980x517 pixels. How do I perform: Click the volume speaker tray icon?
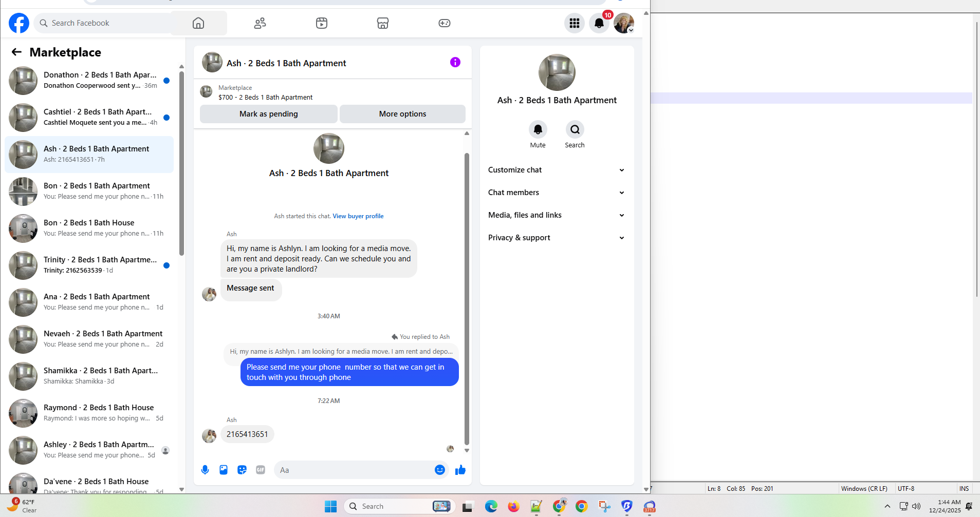(916, 507)
